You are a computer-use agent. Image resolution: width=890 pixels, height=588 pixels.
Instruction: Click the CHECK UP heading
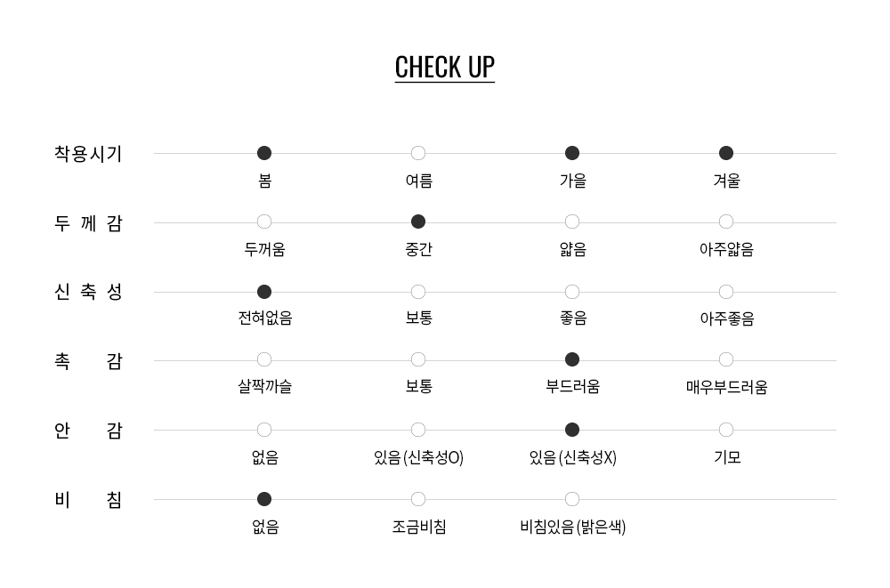pyautogui.click(x=444, y=68)
